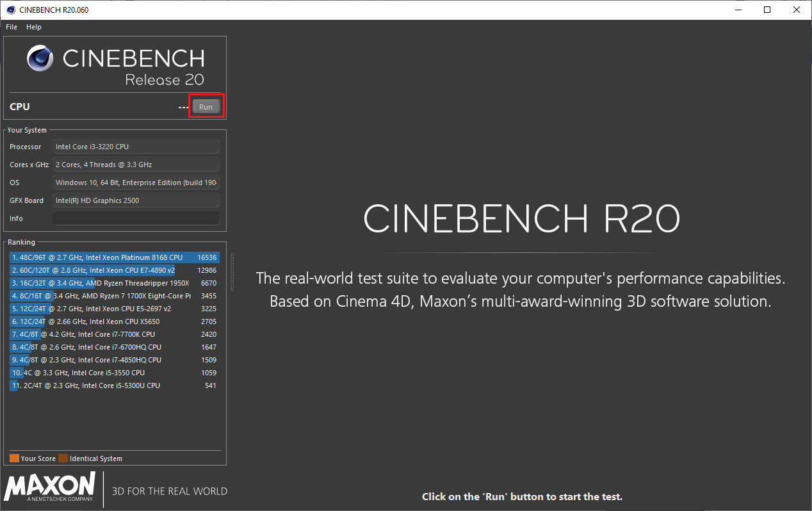This screenshot has height=511, width=812.
Task: Select ranking entry Ryzen Threadripper 1950X
Action: (115, 283)
